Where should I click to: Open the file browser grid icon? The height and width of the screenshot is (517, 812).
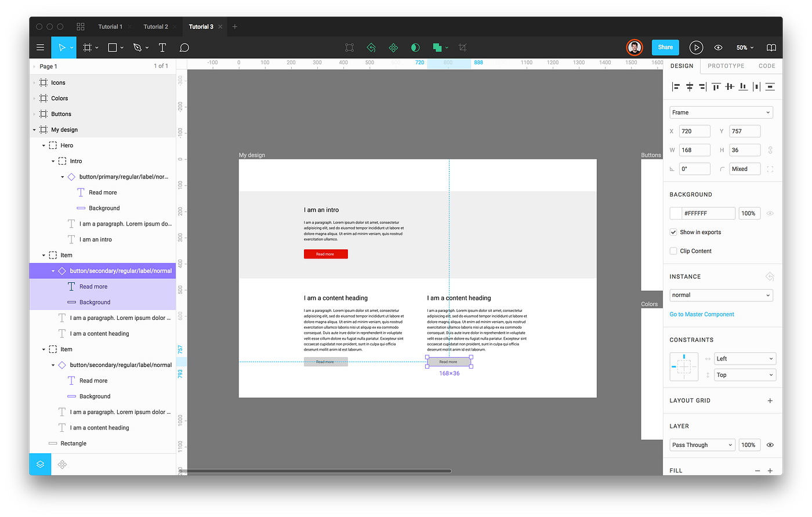coord(81,27)
